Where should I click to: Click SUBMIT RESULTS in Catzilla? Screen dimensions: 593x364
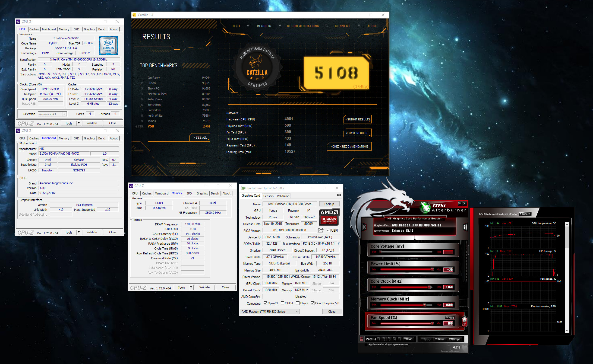(x=357, y=119)
